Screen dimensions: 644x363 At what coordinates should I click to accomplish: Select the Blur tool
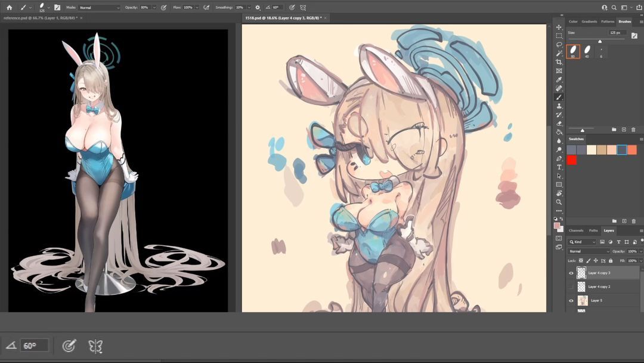pyautogui.click(x=559, y=141)
